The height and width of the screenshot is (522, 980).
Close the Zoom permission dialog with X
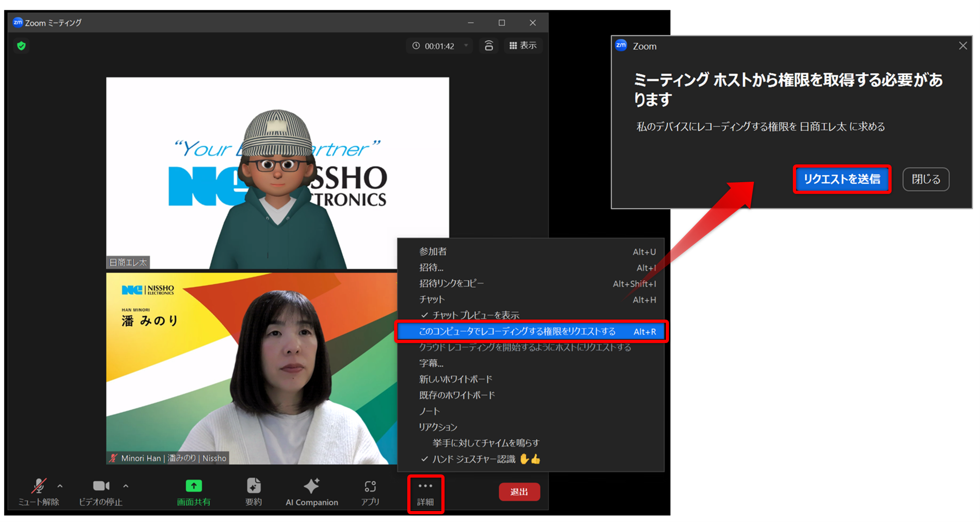[x=963, y=46]
